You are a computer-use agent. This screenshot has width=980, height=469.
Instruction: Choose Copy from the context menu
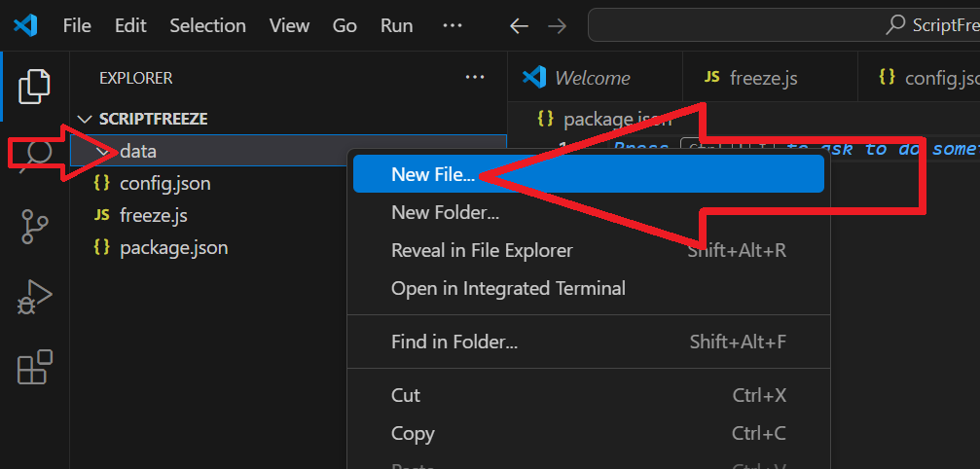588,433
